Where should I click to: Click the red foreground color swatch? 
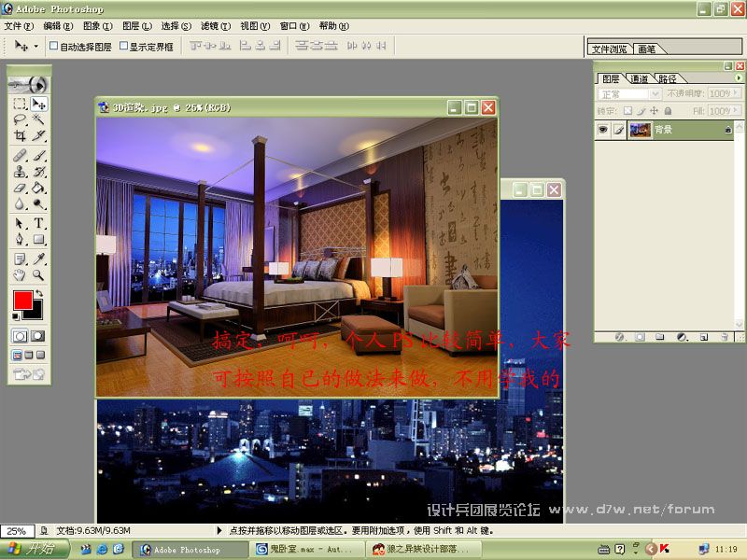tap(22, 301)
